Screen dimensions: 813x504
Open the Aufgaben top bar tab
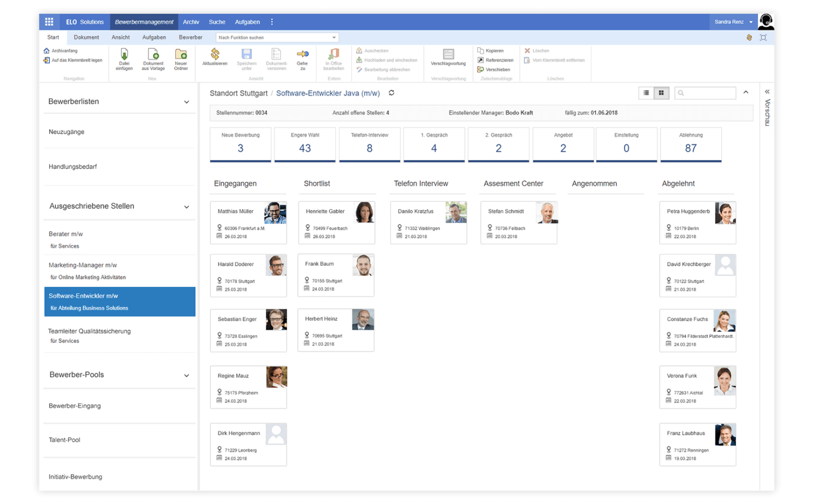[x=248, y=22]
